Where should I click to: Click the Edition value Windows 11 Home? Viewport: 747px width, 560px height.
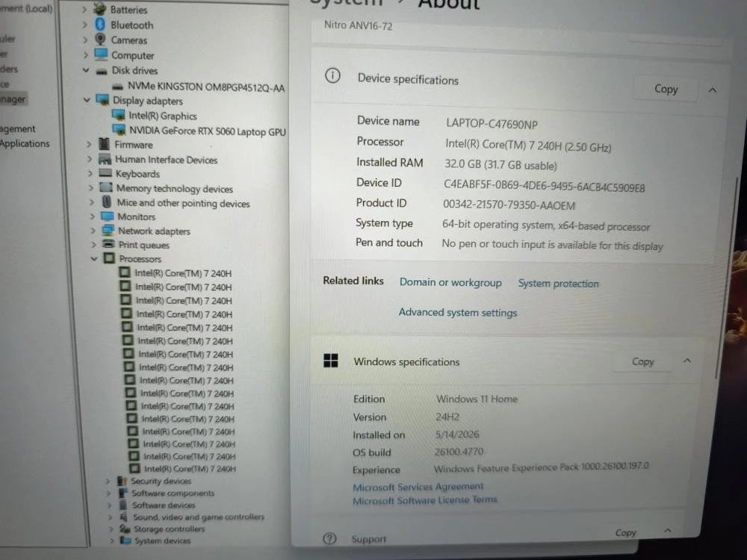[x=477, y=399]
